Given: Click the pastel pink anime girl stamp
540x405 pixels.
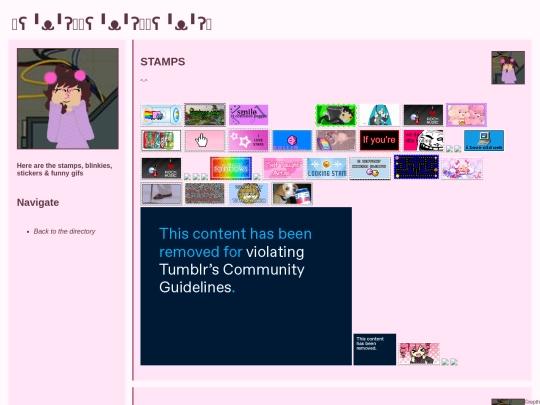Looking at the screenshot, I should pos(462,168).
